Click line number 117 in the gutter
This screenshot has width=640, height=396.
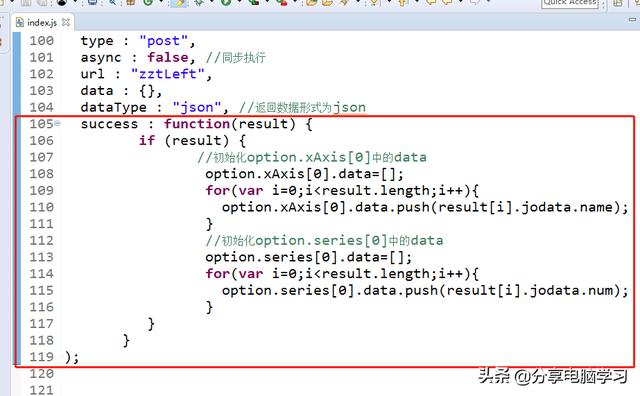click(41, 324)
